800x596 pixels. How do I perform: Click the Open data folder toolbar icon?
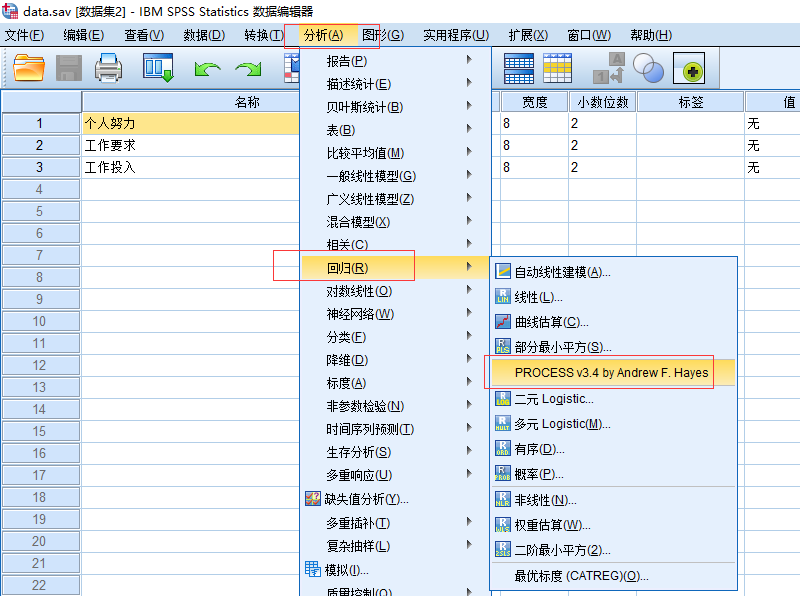tap(29, 68)
